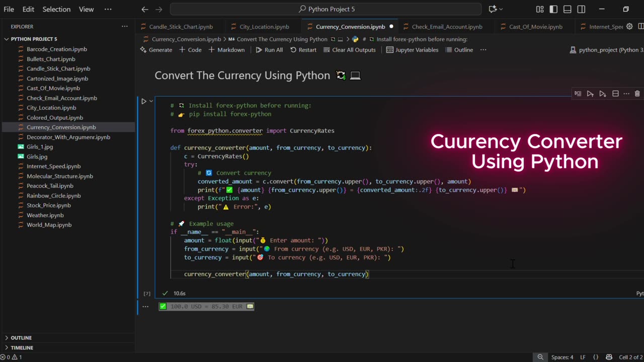644x362 pixels.
Task: Open the Copilot chat icon
Action: pyautogui.click(x=492, y=9)
